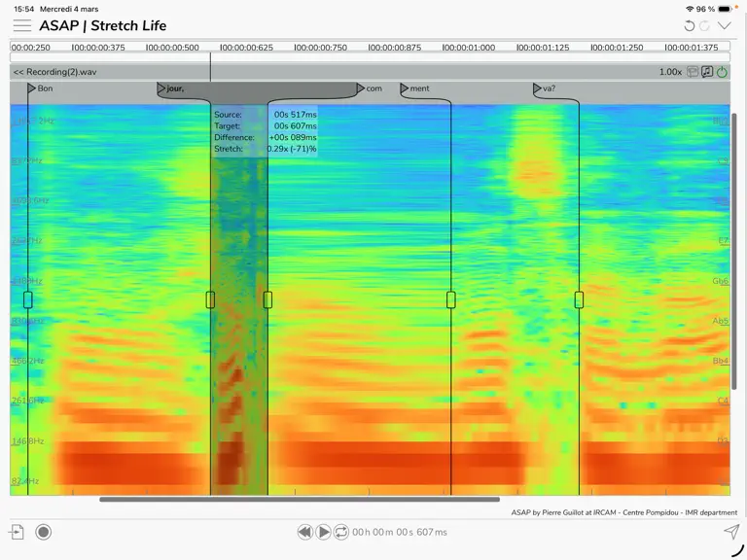Select the 'ment' marker flag
The height and width of the screenshot is (560, 747).
(x=414, y=88)
